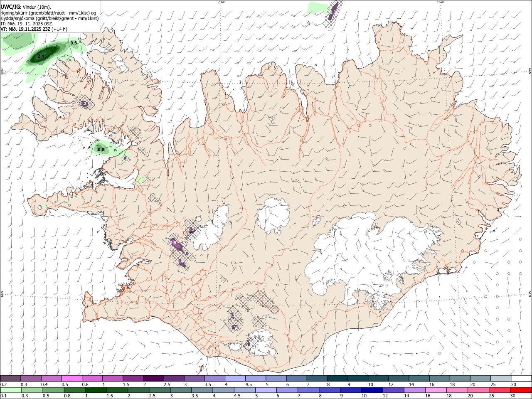Click the light pink swatch at 16 in the bottom legend

tap(436, 390)
